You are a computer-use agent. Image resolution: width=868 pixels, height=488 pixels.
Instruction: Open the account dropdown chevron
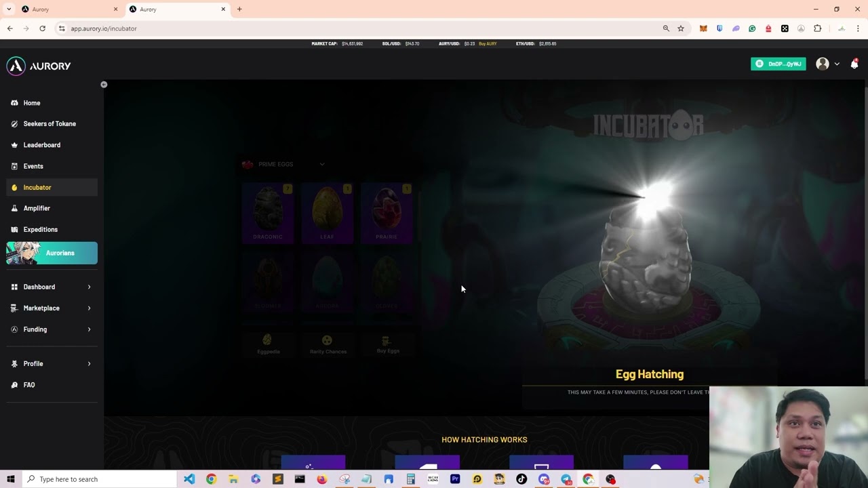tap(837, 64)
